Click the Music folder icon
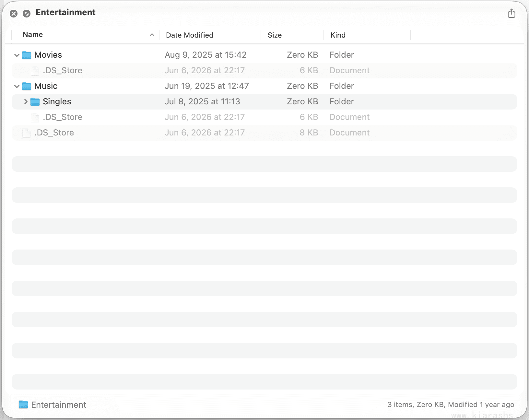The image size is (529, 420). click(x=27, y=86)
